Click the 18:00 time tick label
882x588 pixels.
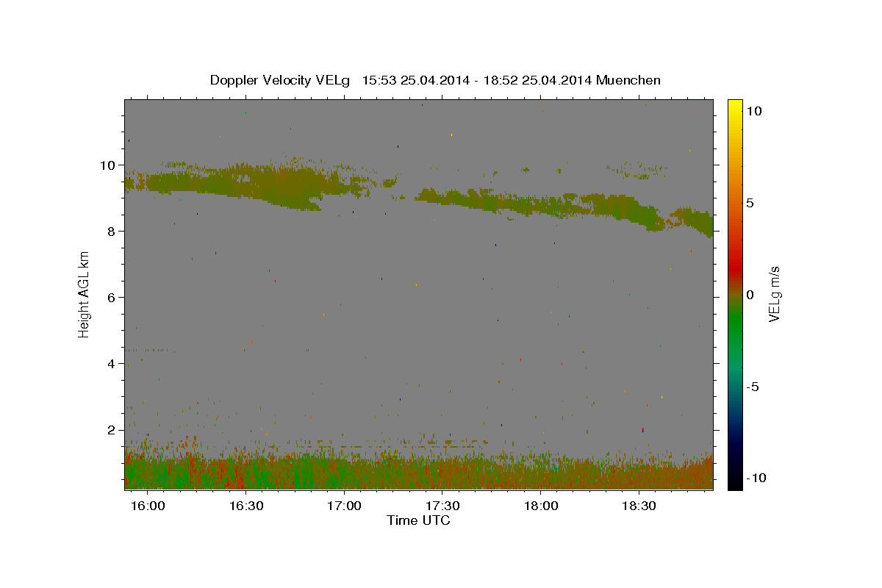[x=541, y=506]
